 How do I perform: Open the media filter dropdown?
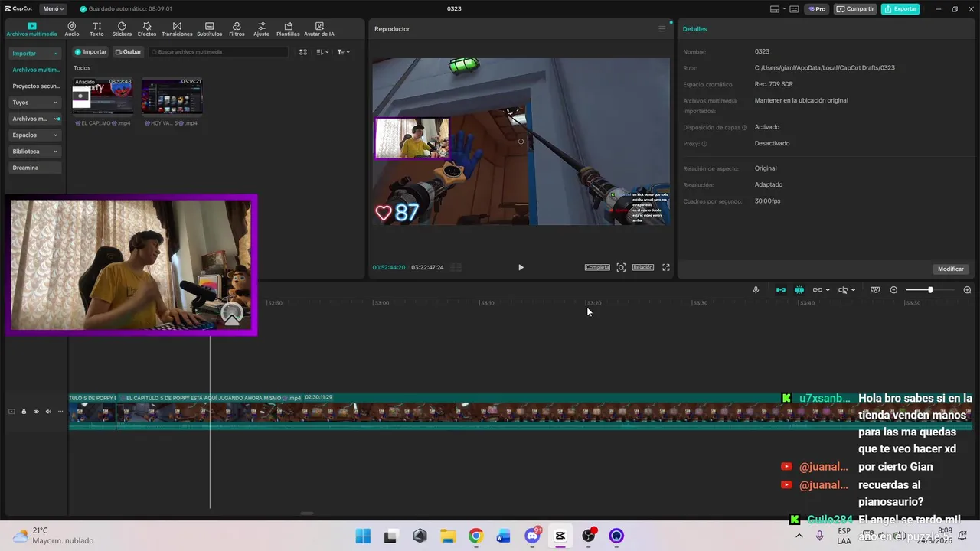pos(343,52)
